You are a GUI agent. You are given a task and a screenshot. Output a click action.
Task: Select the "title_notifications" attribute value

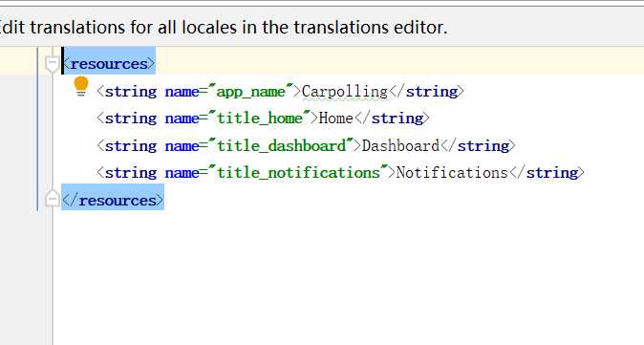click(x=298, y=172)
